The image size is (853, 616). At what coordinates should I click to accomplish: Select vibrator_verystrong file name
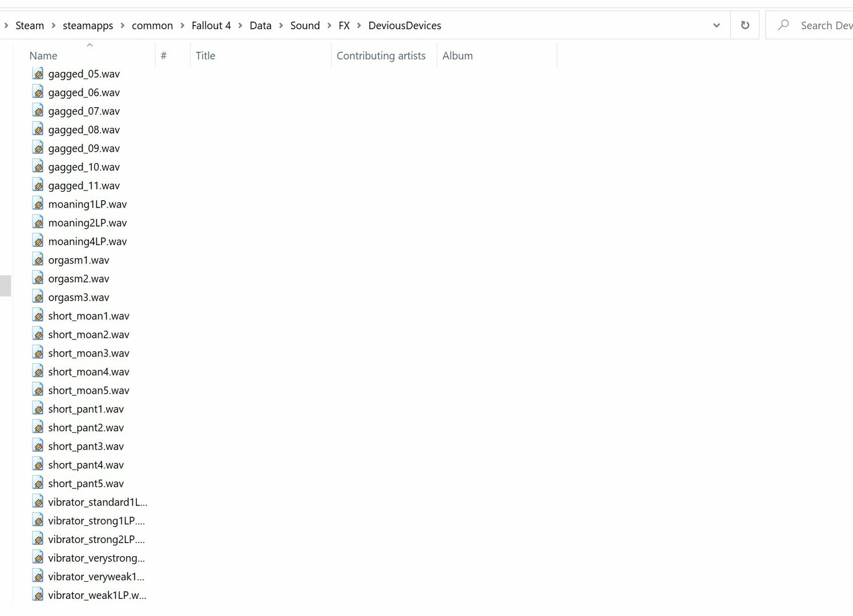click(x=96, y=558)
